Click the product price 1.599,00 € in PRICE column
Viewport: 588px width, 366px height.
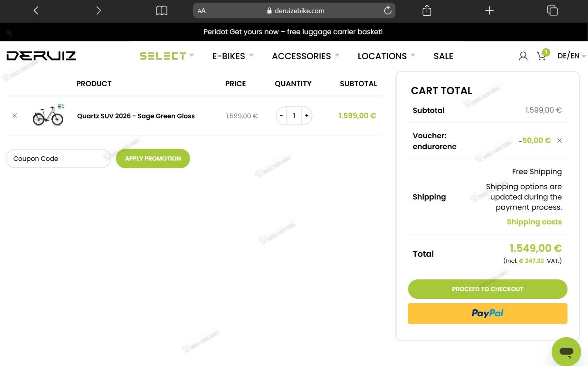242,116
